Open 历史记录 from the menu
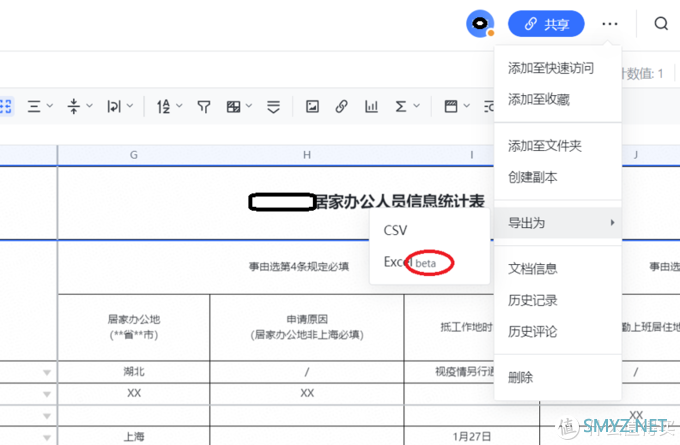The height and width of the screenshot is (445, 680). [532, 300]
